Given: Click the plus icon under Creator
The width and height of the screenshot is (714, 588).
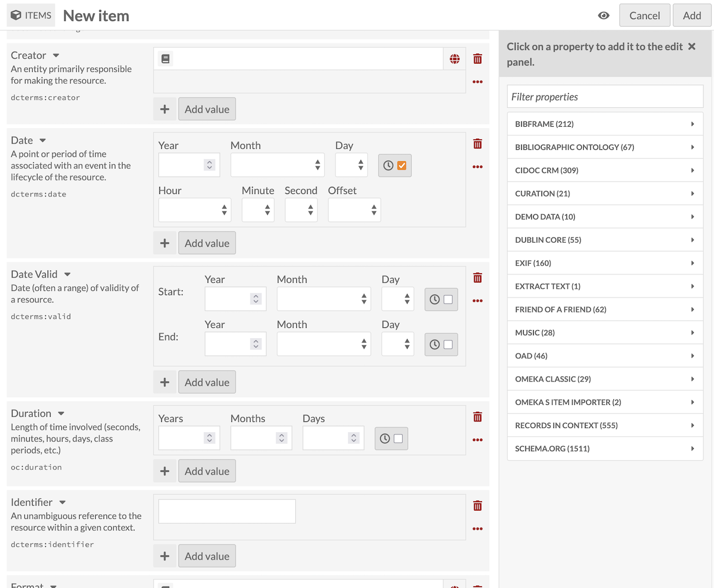Looking at the screenshot, I should click(x=165, y=110).
